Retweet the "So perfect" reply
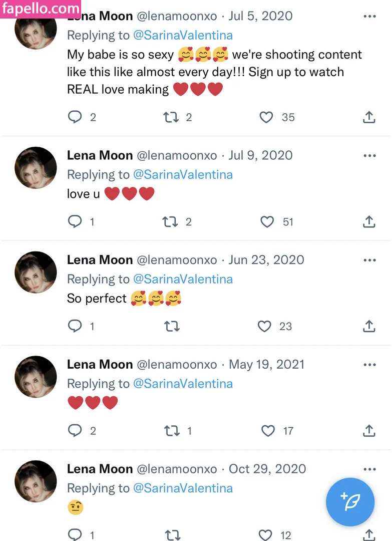 (171, 327)
